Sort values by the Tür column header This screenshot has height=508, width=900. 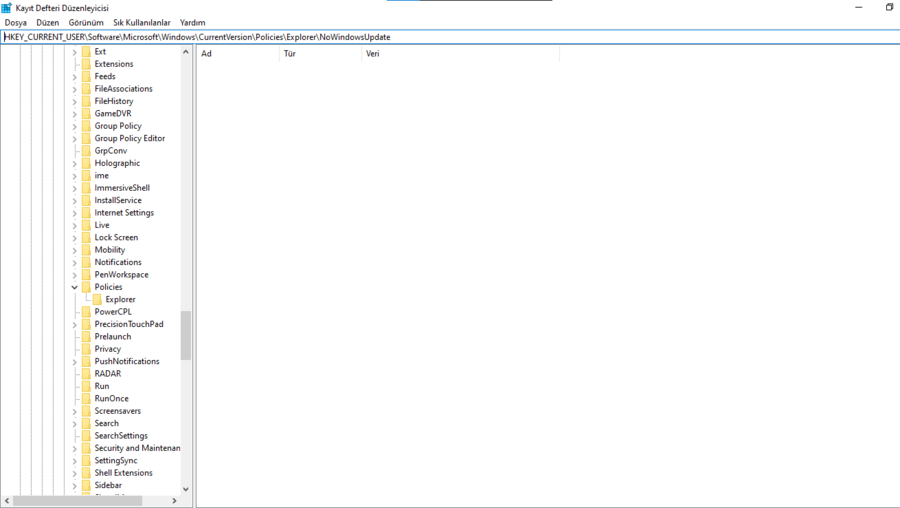coord(320,53)
